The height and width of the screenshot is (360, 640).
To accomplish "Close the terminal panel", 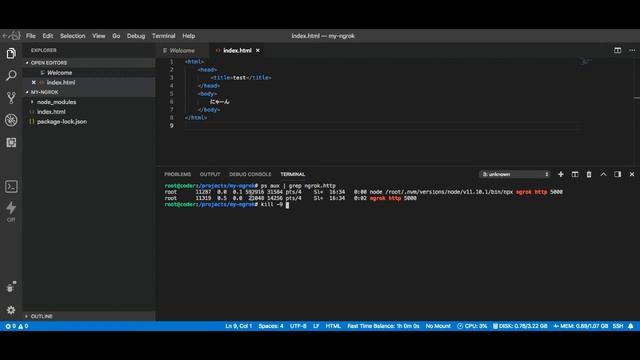I will click(x=632, y=174).
